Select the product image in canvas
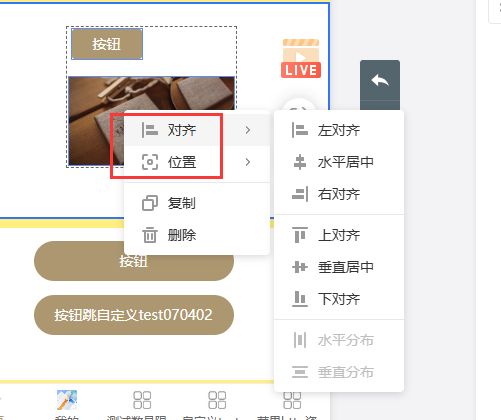Viewport: 501px width, 420px height. (x=152, y=121)
